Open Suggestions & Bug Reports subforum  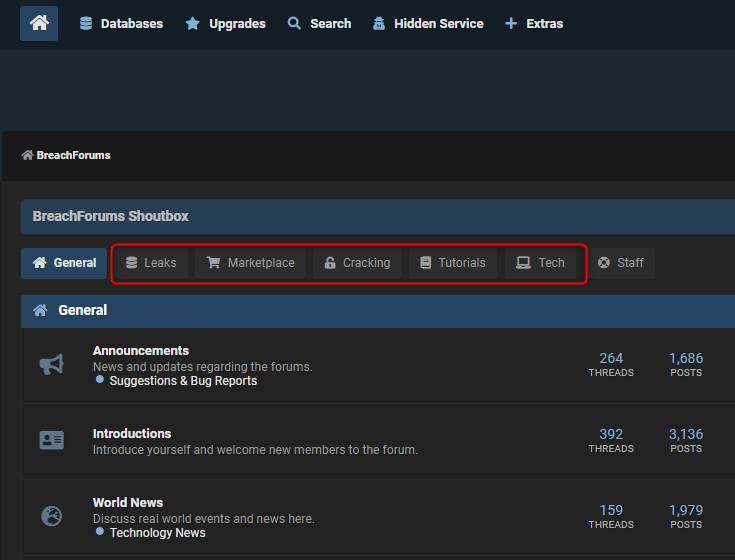(183, 381)
